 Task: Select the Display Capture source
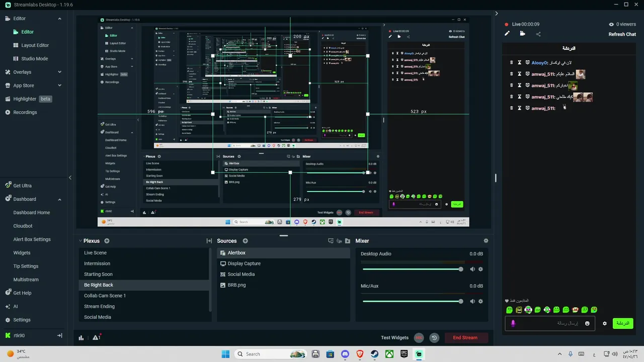point(283,263)
